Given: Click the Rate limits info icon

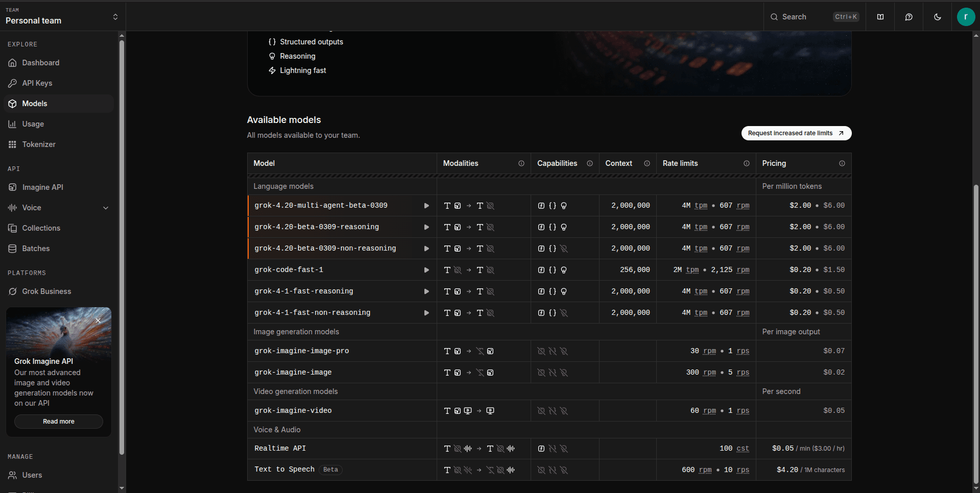Looking at the screenshot, I should pyautogui.click(x=747, y=163).
